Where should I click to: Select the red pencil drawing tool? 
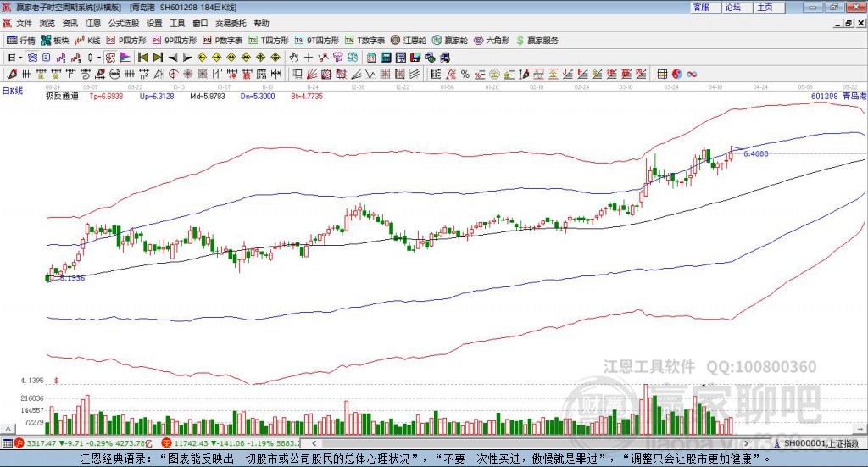[x=12, y=74]
